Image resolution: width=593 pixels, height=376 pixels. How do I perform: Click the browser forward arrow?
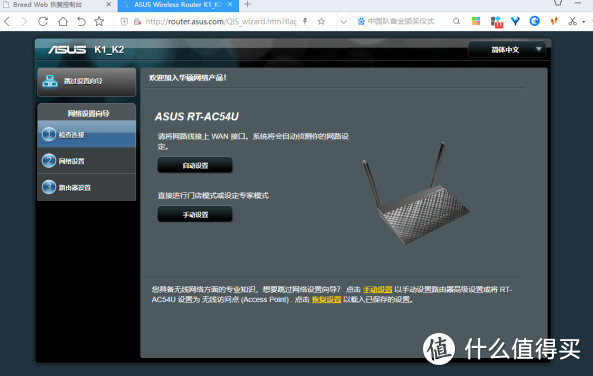coord(25,22)
